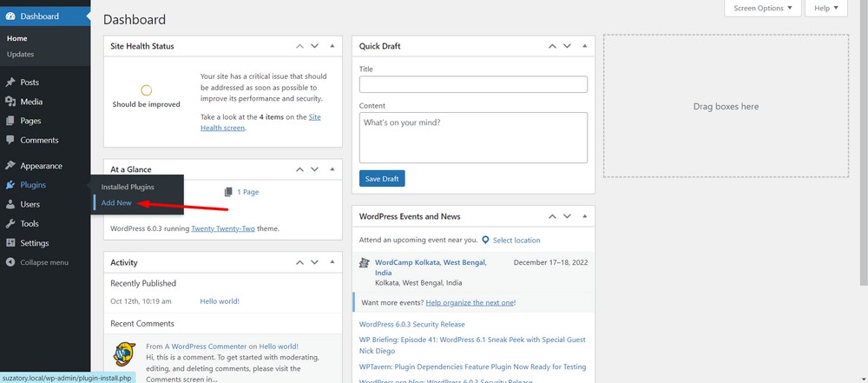The height and width of the screenshot is (383, 868).
Task: Move At a Glance box down
Action: 314,169
